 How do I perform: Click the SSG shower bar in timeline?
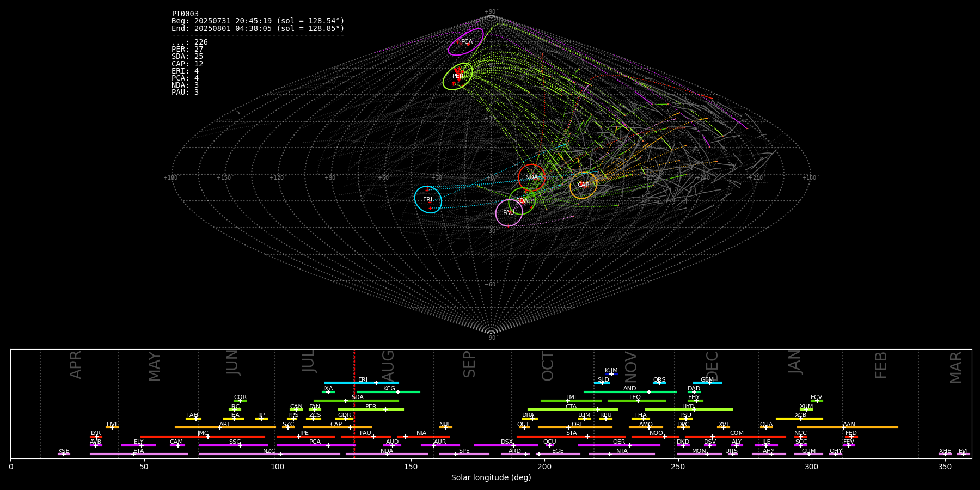pos(234,445)
